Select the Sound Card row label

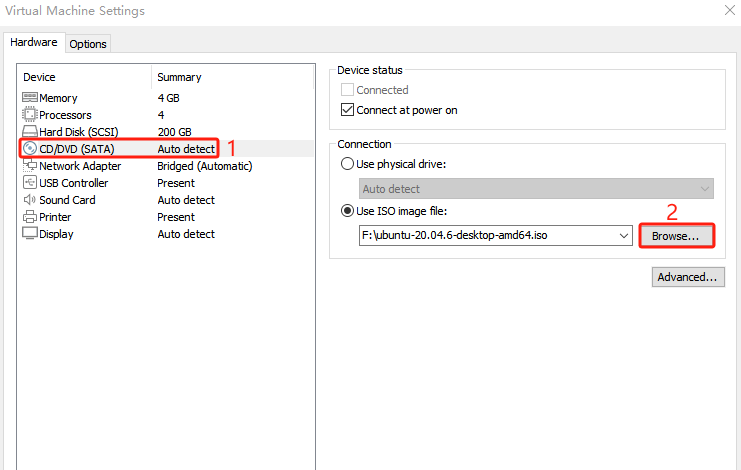click(67, 200)
